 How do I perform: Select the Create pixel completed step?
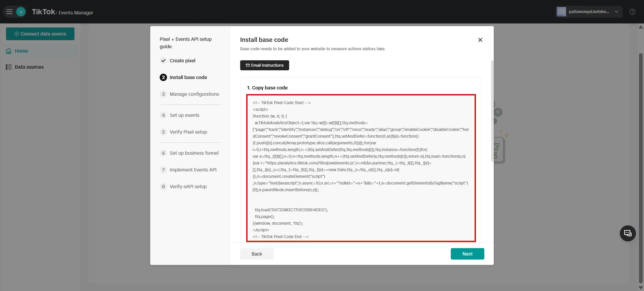click(x=182, y=61)
